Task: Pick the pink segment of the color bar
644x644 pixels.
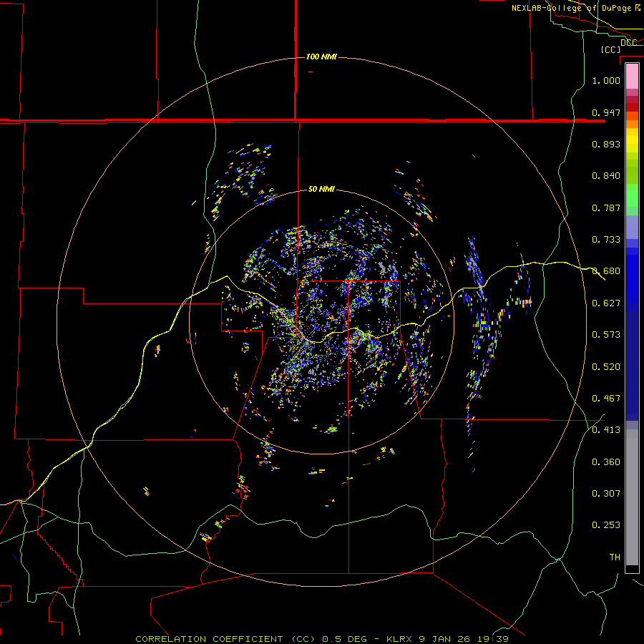Action: [x=632, y=77]
